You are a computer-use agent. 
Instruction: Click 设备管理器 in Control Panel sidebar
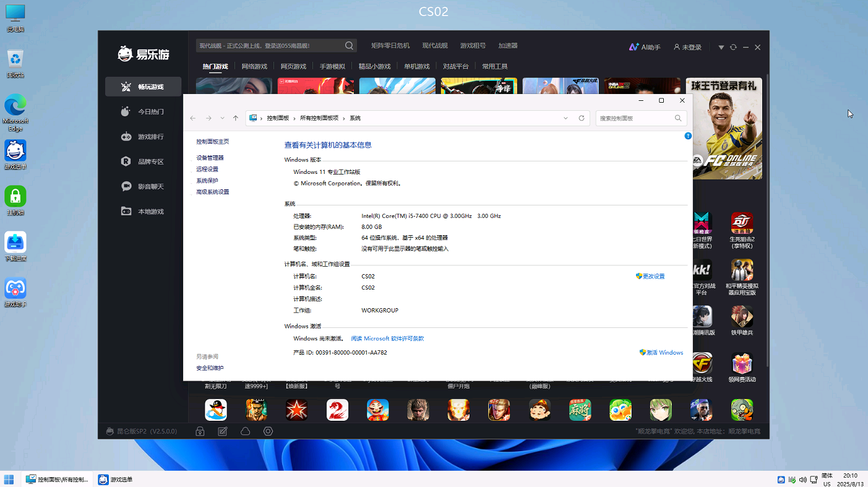click(210, 158)
